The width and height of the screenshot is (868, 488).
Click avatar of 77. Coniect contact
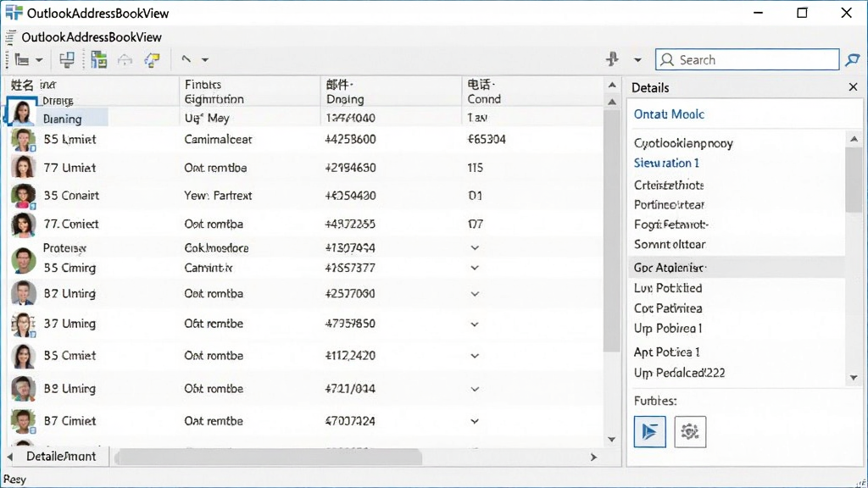(x=23, y=224)
